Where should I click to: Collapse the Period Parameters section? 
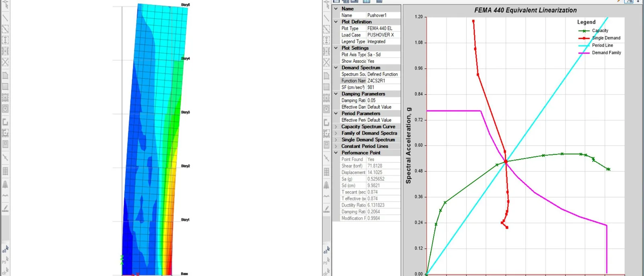click(336, 113)
